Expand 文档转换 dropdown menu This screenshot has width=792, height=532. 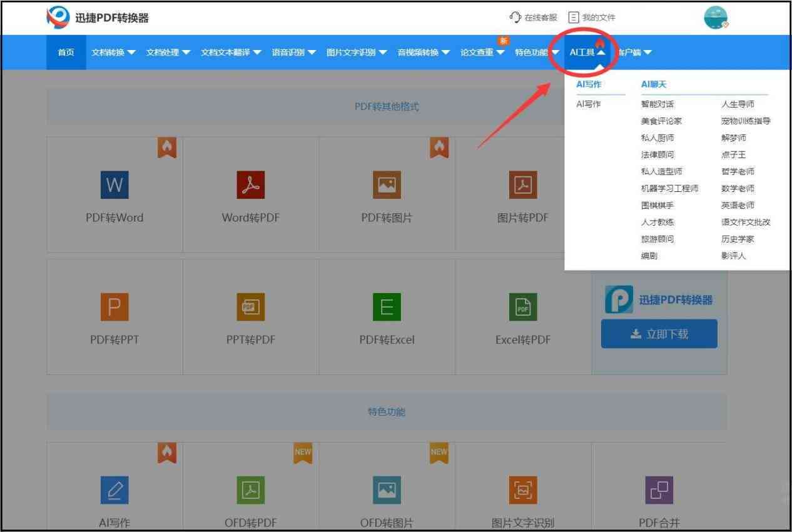(x=114, y=53)
